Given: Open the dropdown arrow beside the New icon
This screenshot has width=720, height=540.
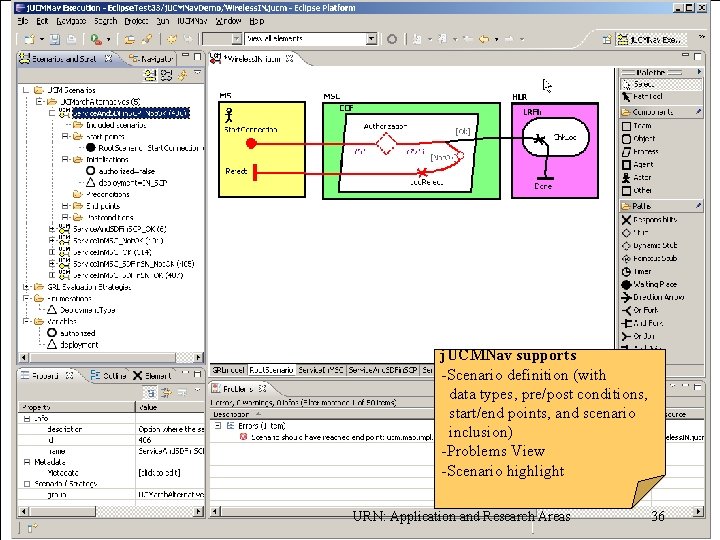Looking at the screenshot, I should [x=41, y=39].
